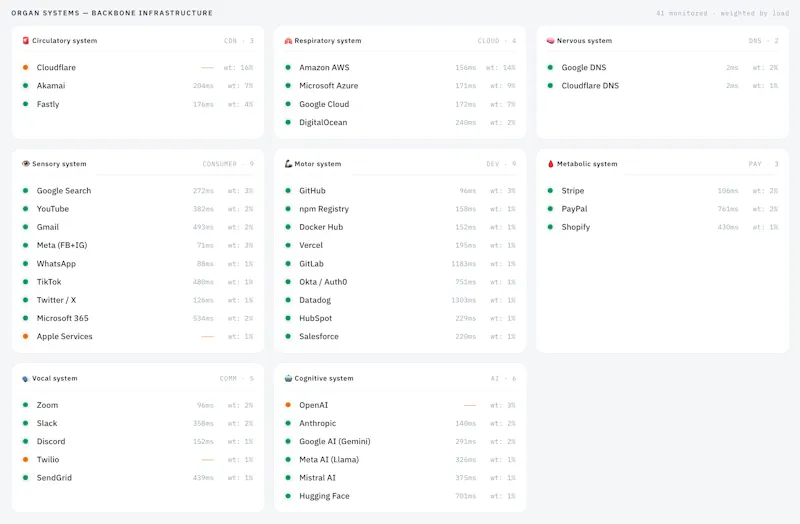This screenshot has width=800, height=524.
Task: Click the status dot beside Hugging Face
Action: pyautogui.click(x=288, y=496)
